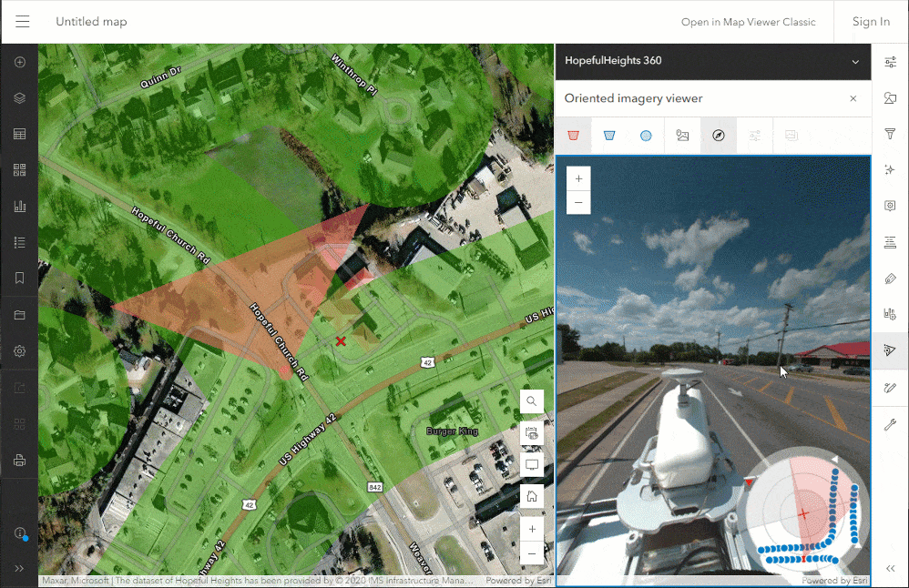Screen dimensions: 909x588
Task: Select the search magnifier on the map
Action: pyautogui.click(x=531, y=400)
